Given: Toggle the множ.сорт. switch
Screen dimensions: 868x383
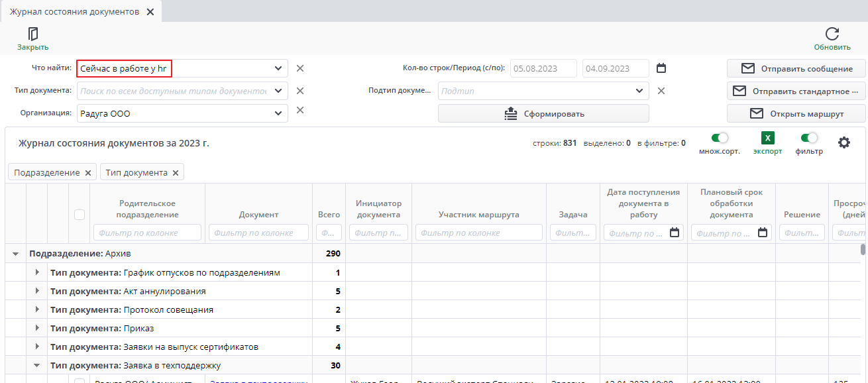Looking at the screenshot, I should [719, 138].
